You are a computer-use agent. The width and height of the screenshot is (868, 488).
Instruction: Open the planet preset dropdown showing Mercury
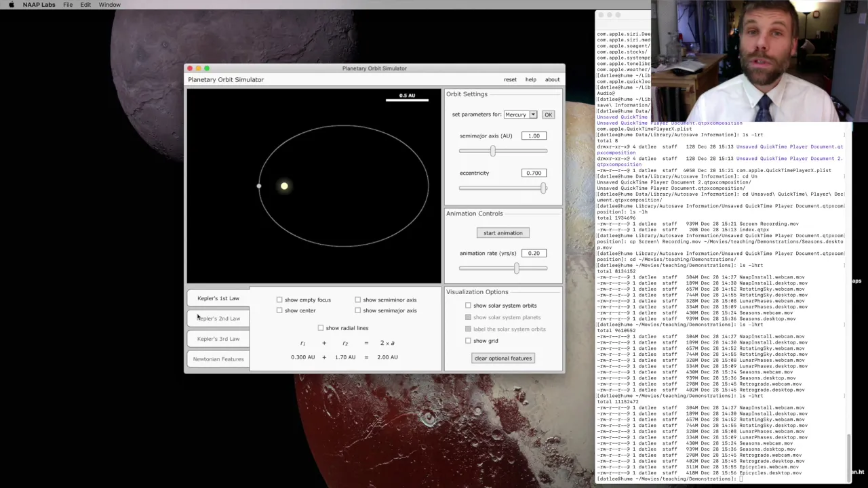coord(520,115)
